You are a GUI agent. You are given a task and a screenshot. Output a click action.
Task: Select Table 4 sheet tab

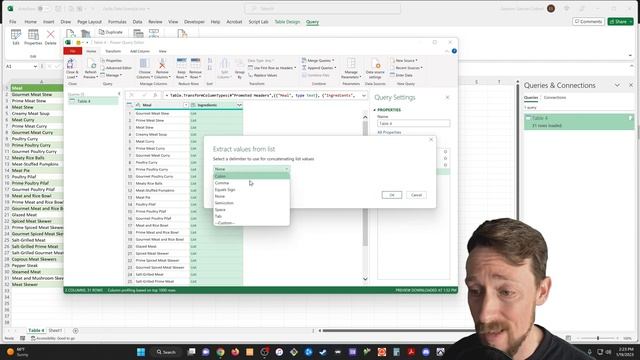point(36,330)
